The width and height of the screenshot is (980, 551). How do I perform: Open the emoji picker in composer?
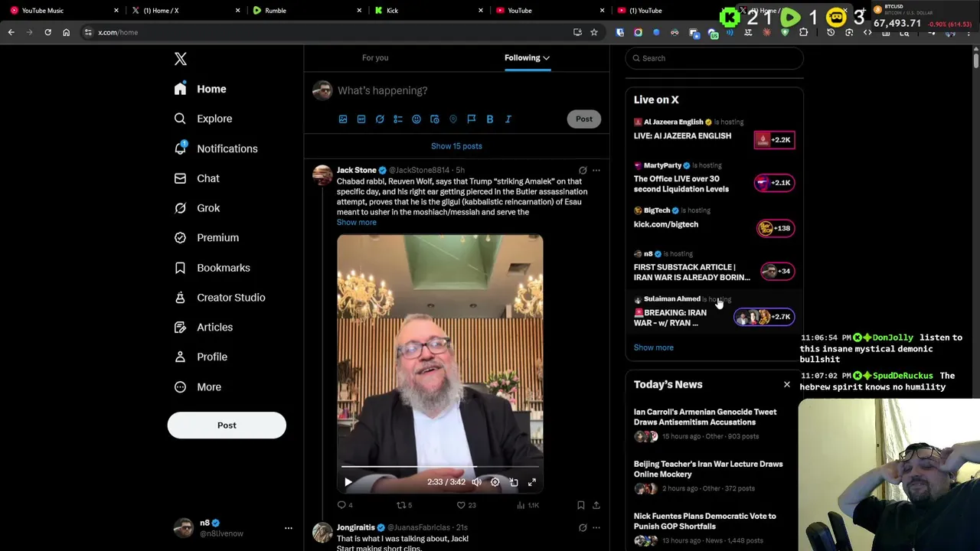coord(416,119)
